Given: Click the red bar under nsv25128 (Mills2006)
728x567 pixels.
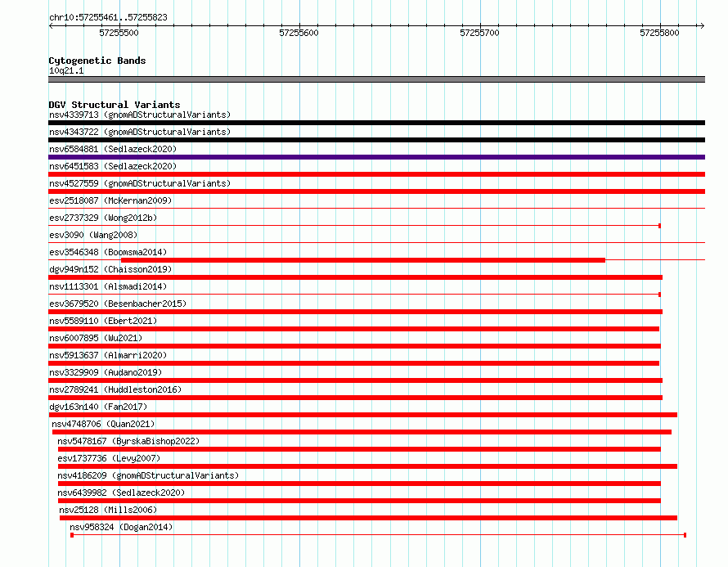Looking at the screenshot, I should [368, 518].
